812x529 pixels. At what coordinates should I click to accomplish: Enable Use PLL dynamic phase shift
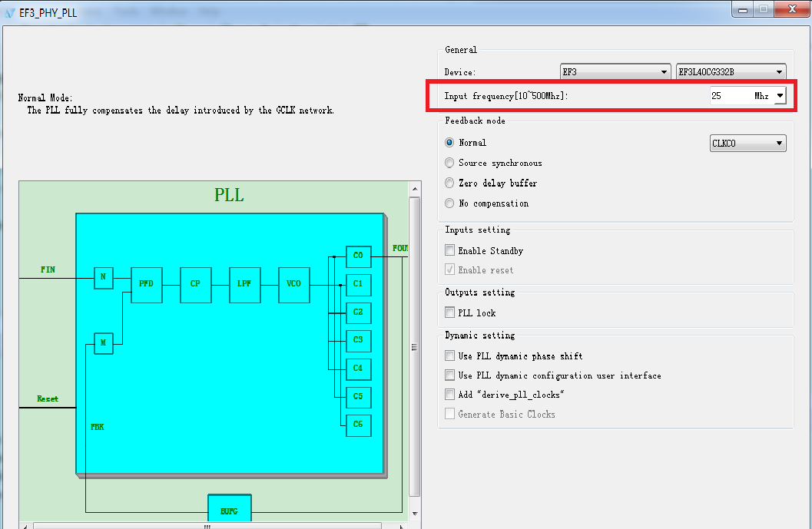point(450,356)
